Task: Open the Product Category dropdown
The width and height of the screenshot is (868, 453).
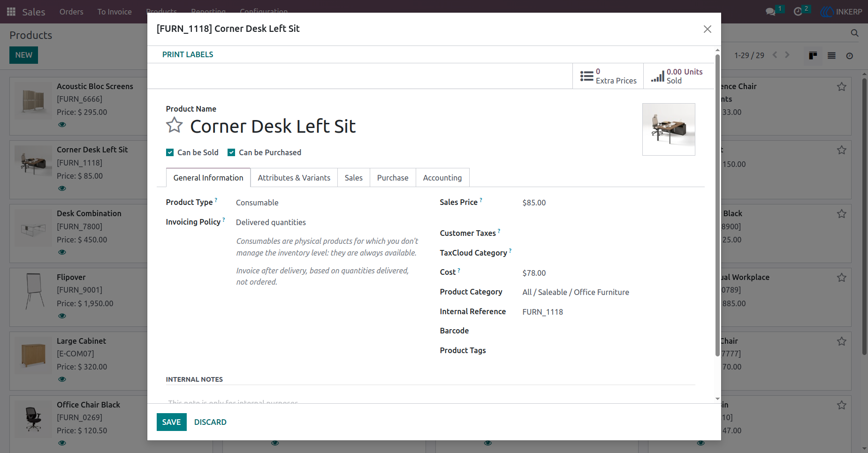Action: (x=609, y=292)
